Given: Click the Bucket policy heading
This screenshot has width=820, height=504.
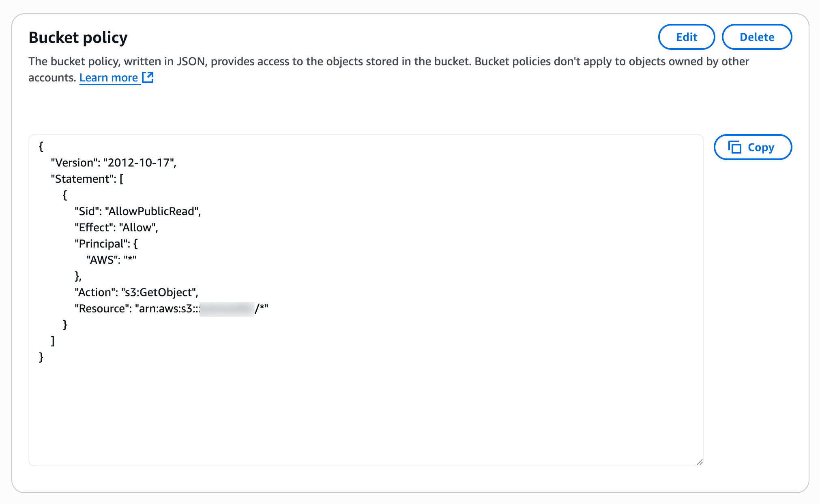Looking at the screenshot, I should pyautogui.click(x=78, y=38).
